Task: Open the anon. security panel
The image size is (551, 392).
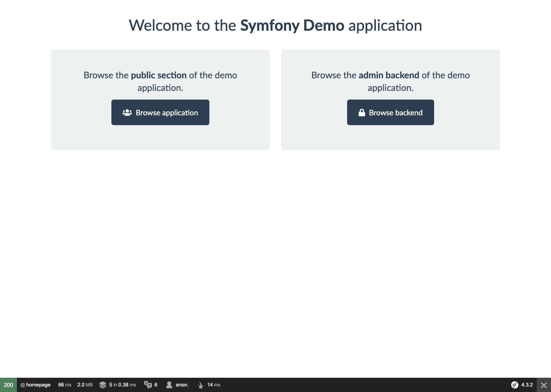Action: (x=182, y=385)
